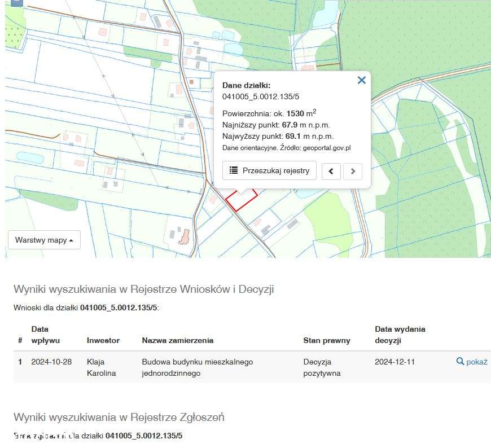Click the geoportal.gov.pl source text
This screenshot has width=491, height=448.
click(x=327, y=148)
